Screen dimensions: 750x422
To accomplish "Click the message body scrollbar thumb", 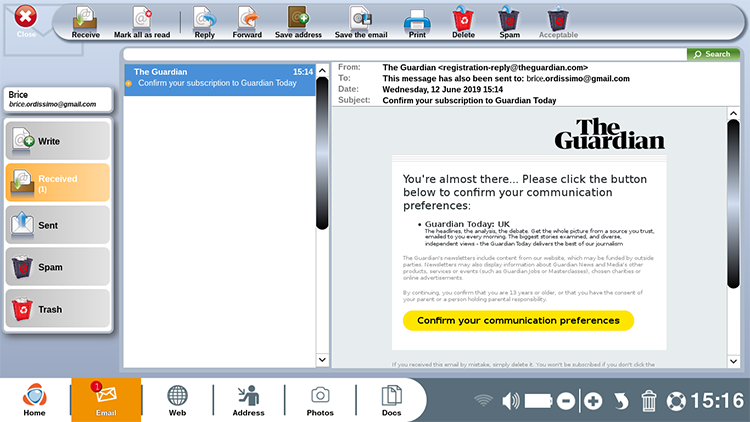I will tap(733, 204).
